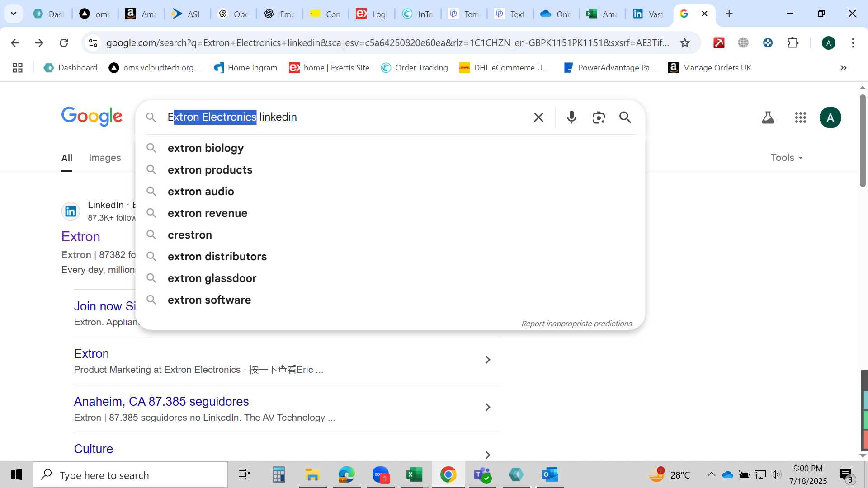868x488 pixels.
Task: Open File Explorer from the taskbar
Action: pos(312,475)
